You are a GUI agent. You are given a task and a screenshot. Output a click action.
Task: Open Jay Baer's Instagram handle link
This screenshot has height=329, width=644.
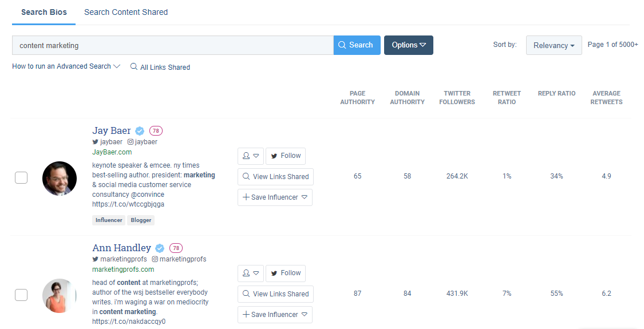[x=145, y=142]
